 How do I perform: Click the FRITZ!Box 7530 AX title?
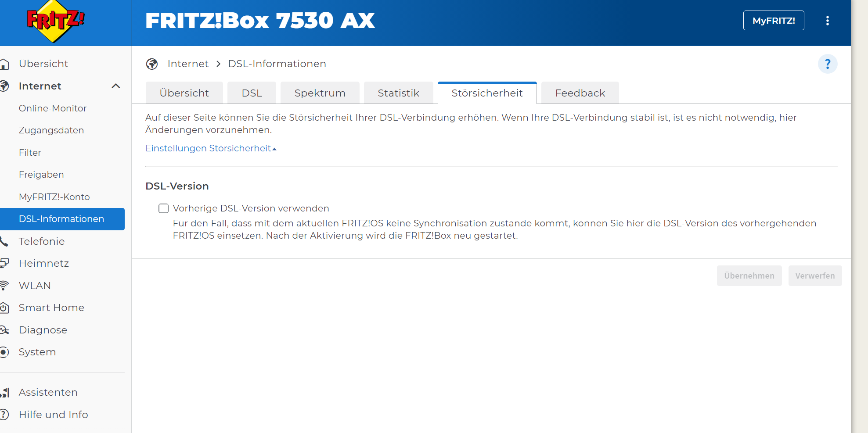point(260,21)
